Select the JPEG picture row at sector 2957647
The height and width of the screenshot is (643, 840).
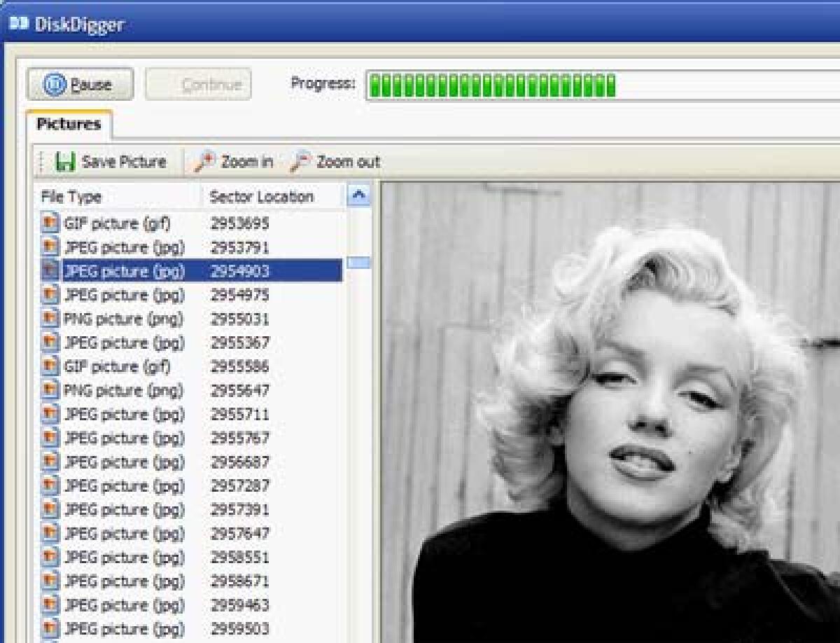click(x=190, y=533)
